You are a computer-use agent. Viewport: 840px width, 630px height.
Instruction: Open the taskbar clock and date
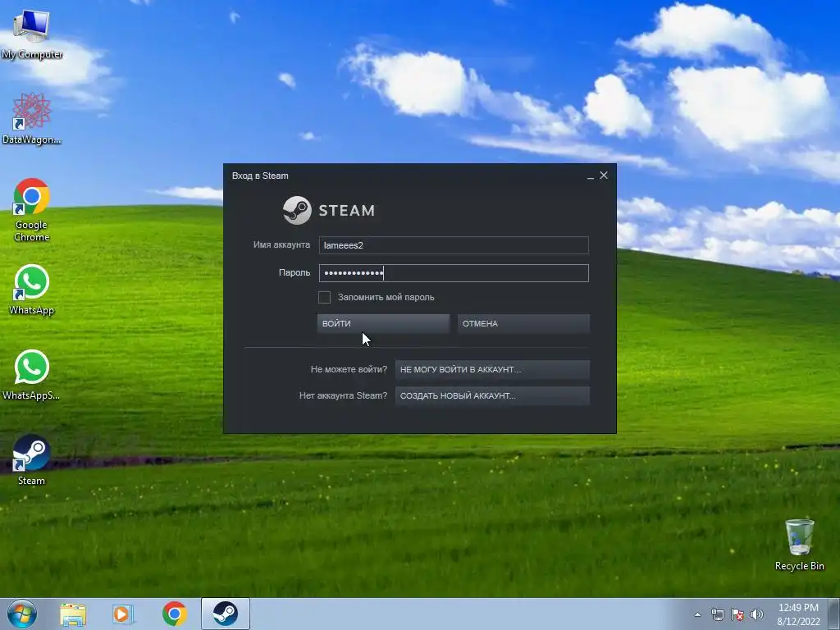tap(798, 614)
